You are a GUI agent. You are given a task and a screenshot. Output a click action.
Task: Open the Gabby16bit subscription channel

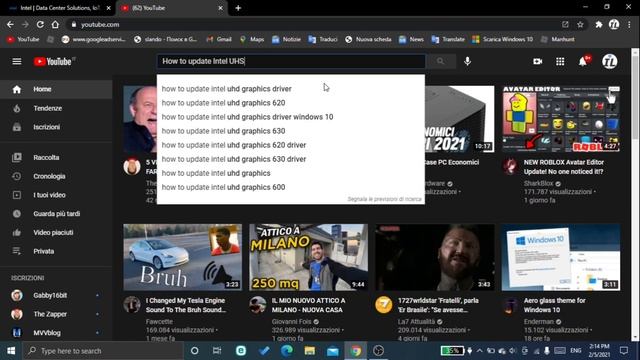pyautogui.click(x=56, y=295)
